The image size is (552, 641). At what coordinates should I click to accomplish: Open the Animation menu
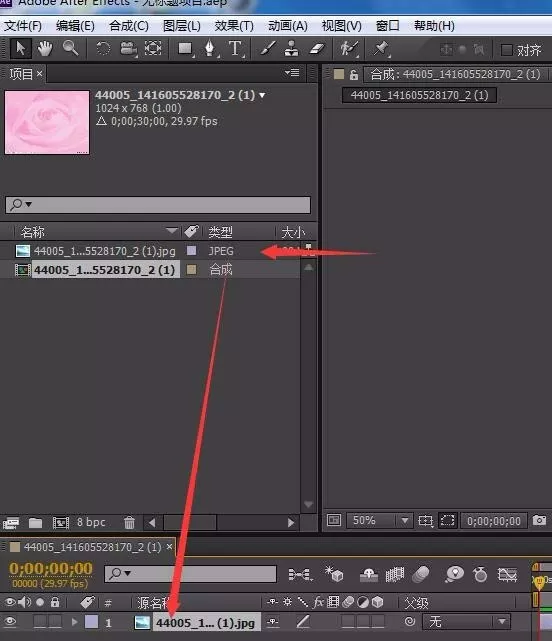coord(288,26)
